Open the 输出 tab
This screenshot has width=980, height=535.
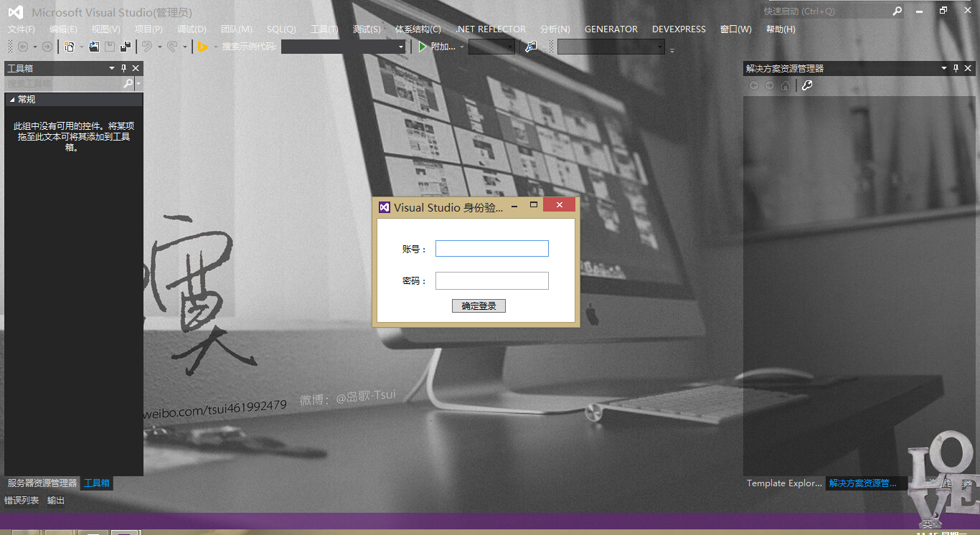(56, 501)
